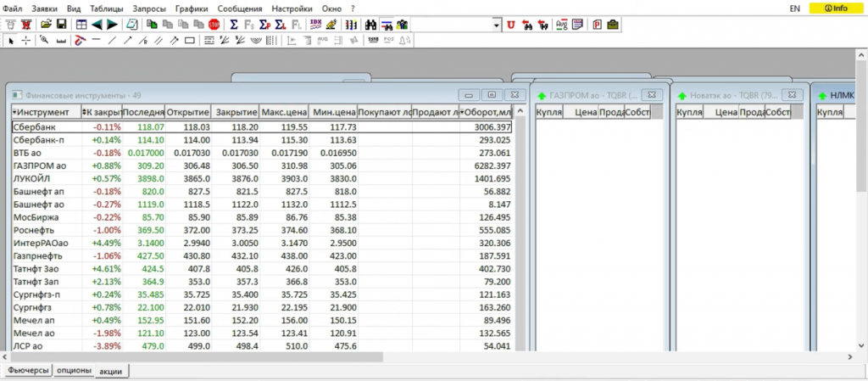Click the instruments table vertical scrollbar
Screen dimensions: 868x381
[520, 229]
